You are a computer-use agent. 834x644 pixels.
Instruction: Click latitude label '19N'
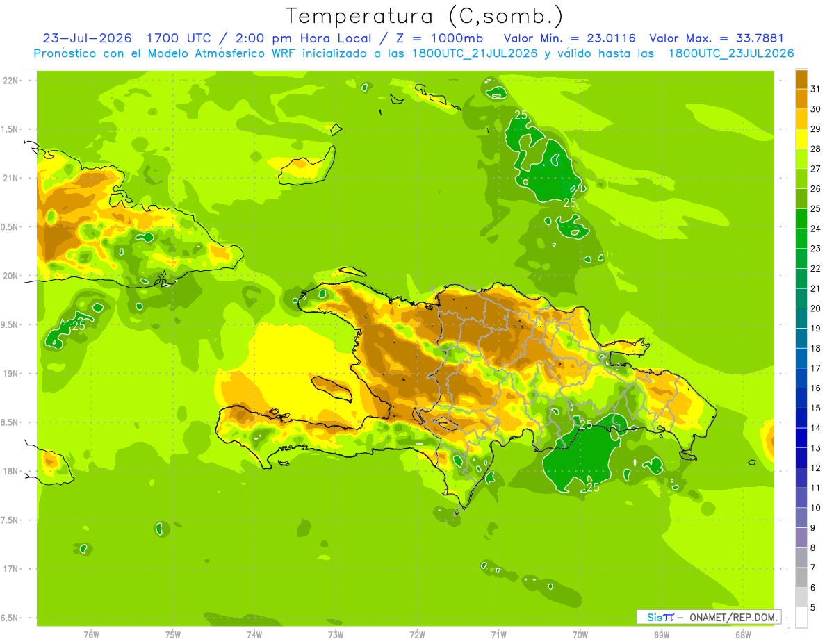click(10, 374)
